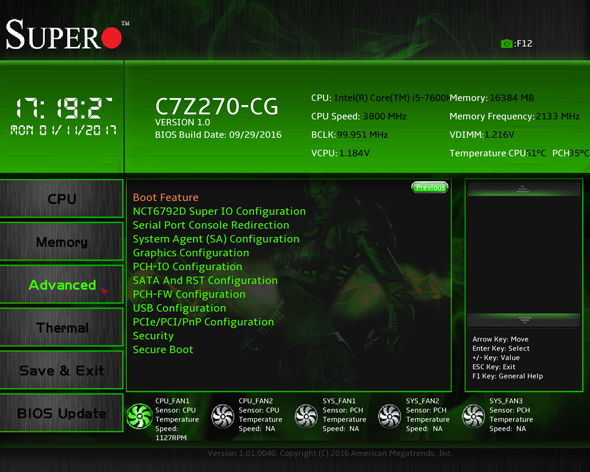This screenshot has width=590, height=472.
Task: Click the BIOS Build Date text
Action: click(218, 135)
